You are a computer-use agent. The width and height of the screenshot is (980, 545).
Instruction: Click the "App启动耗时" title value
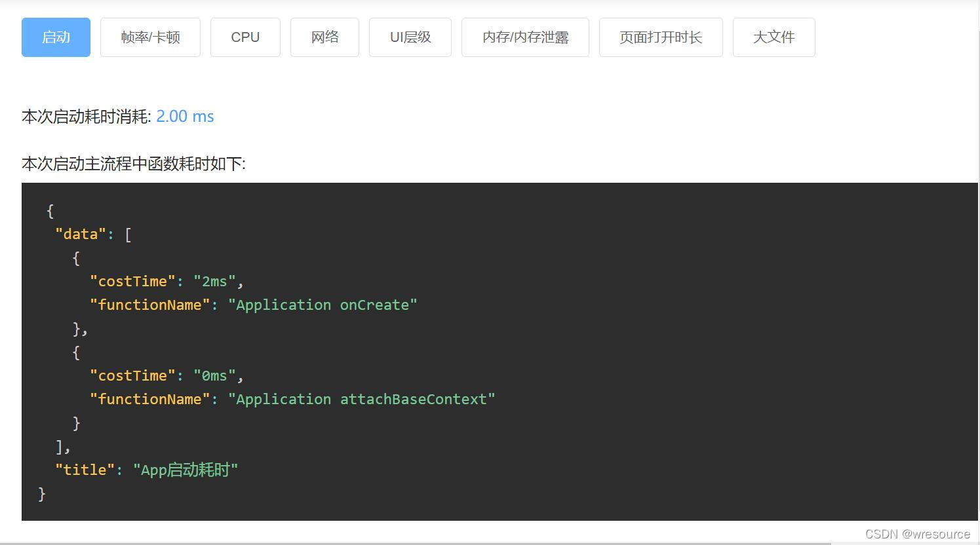tap(186, 470)
